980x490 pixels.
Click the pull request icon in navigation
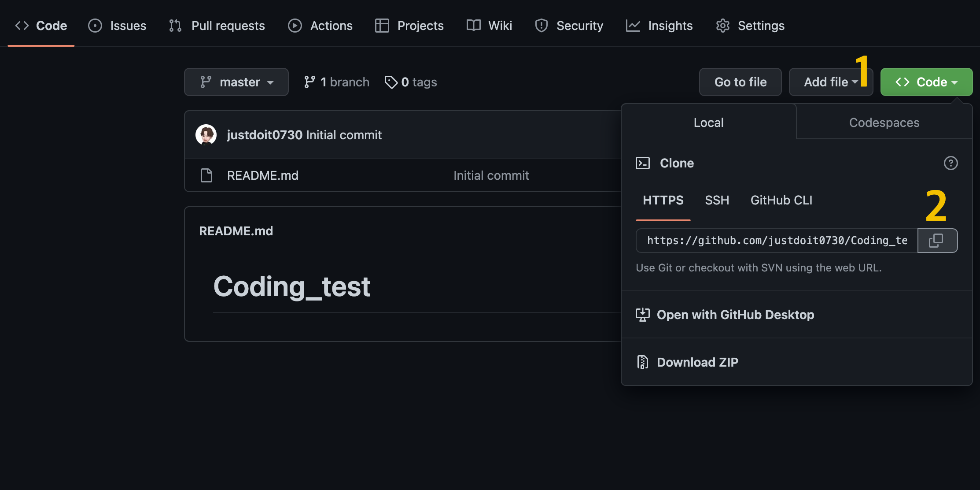(x=175, y=26)
